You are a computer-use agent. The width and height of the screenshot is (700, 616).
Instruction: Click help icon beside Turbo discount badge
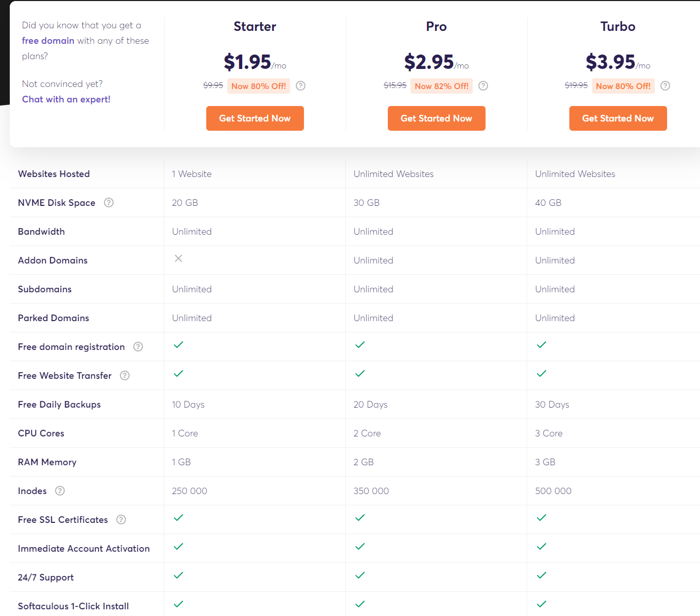(x=665, y=86)
